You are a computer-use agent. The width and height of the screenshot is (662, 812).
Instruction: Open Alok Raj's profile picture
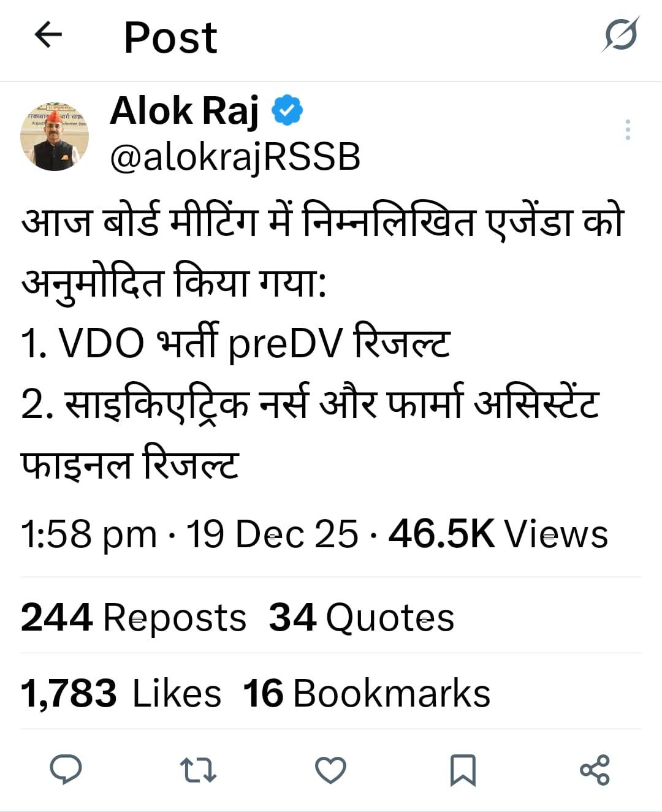(55, 136)
